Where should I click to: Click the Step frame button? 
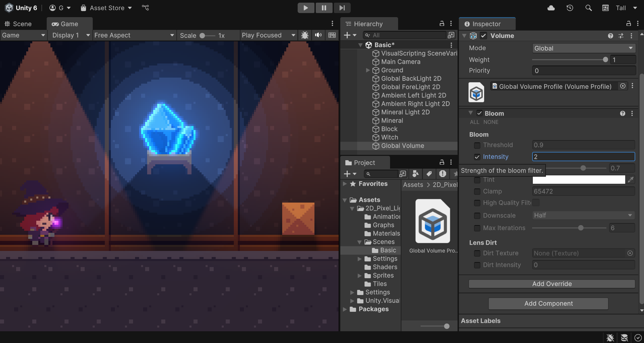(342, 8)
